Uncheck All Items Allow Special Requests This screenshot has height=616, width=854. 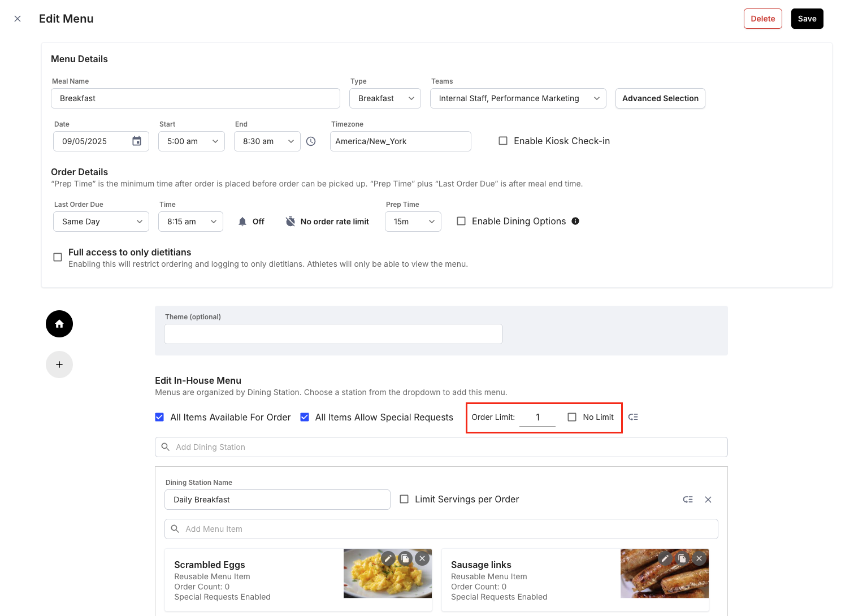tap(305, 417)
